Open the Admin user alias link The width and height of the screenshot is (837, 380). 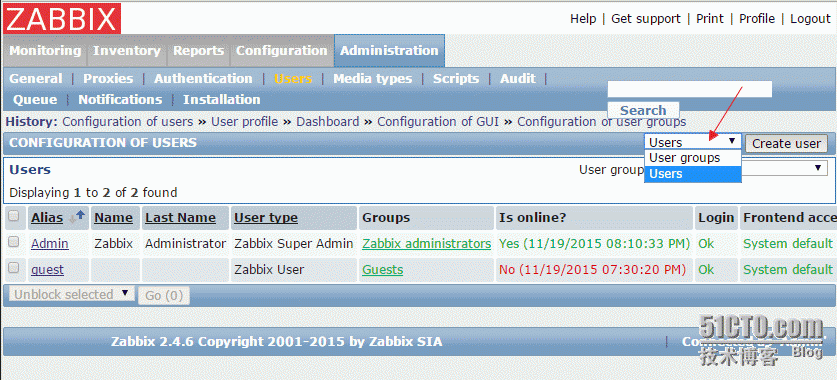[x=50, y=244]
